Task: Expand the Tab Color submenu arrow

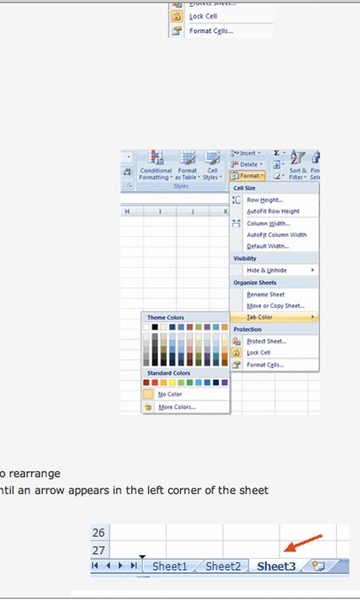Action: click(313, 317)
